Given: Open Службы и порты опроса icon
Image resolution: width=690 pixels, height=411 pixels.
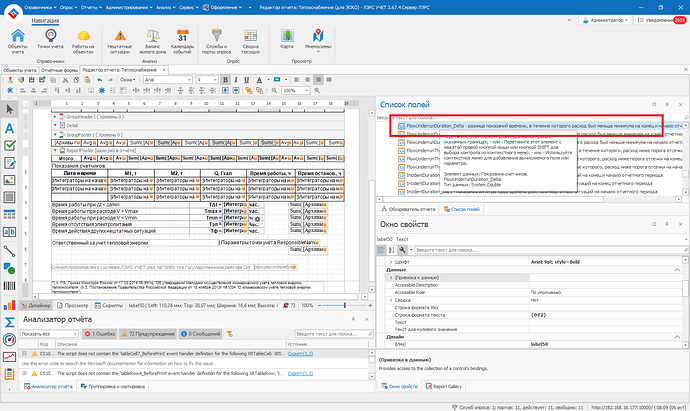Looking at the screenshot, I should tap(217, 41).
